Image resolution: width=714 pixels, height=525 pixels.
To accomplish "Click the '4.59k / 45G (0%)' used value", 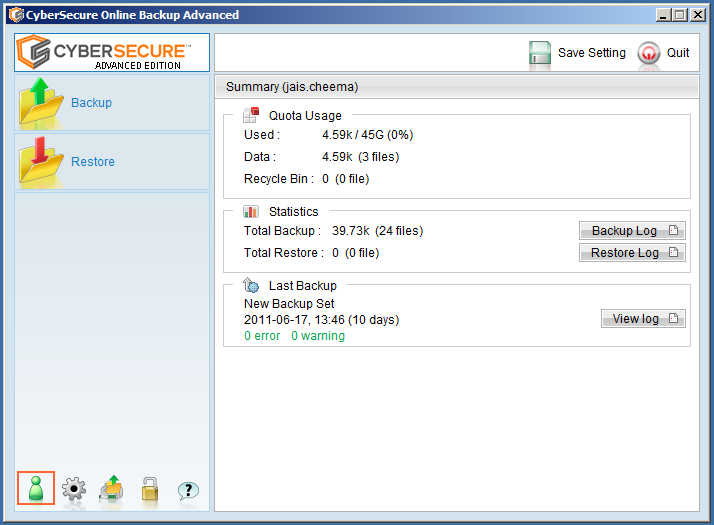I will click(x=367, y=135).
